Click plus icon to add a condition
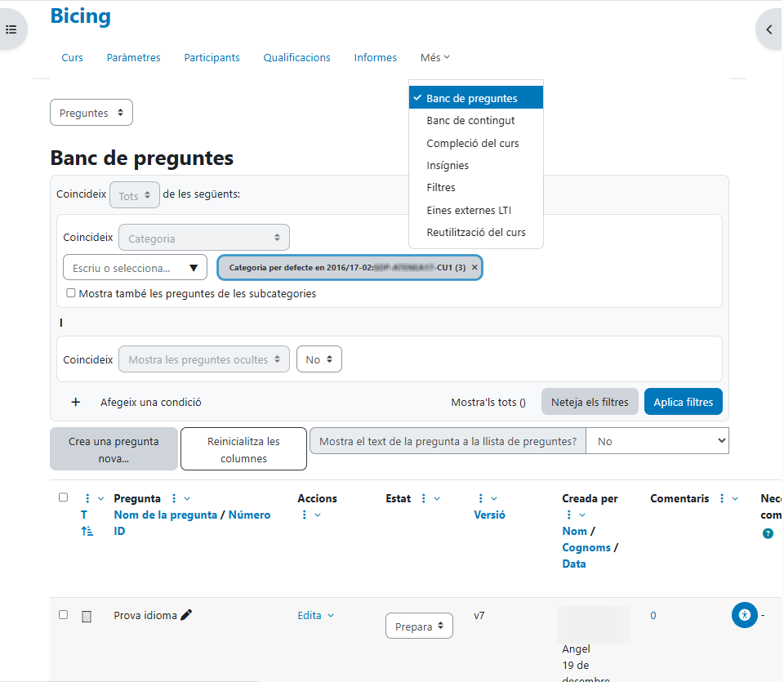Image resolution: width=784 pixels, height=682 pixels. [x=76, y=402]
